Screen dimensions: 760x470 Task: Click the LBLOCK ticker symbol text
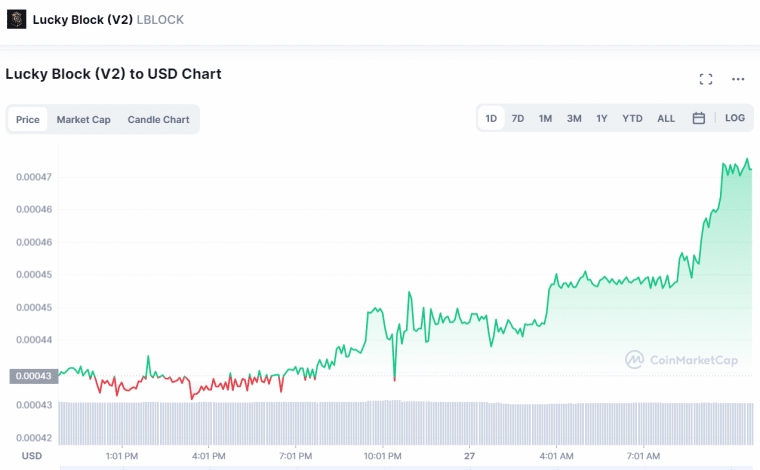(x=160, y=20)
